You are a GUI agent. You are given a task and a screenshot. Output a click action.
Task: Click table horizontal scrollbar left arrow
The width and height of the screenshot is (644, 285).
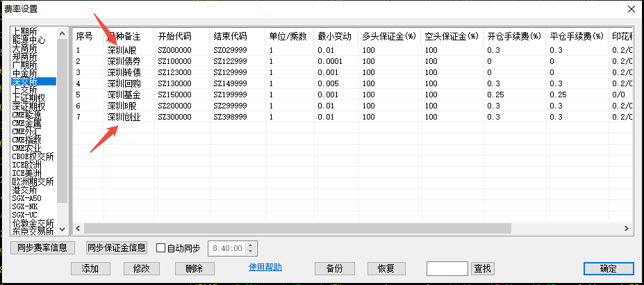[x=78, y=228]
